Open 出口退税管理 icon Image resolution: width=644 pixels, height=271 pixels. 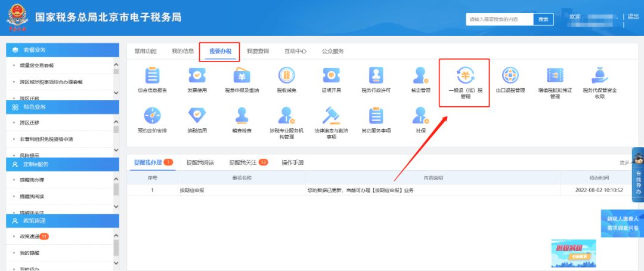point(510,76)
